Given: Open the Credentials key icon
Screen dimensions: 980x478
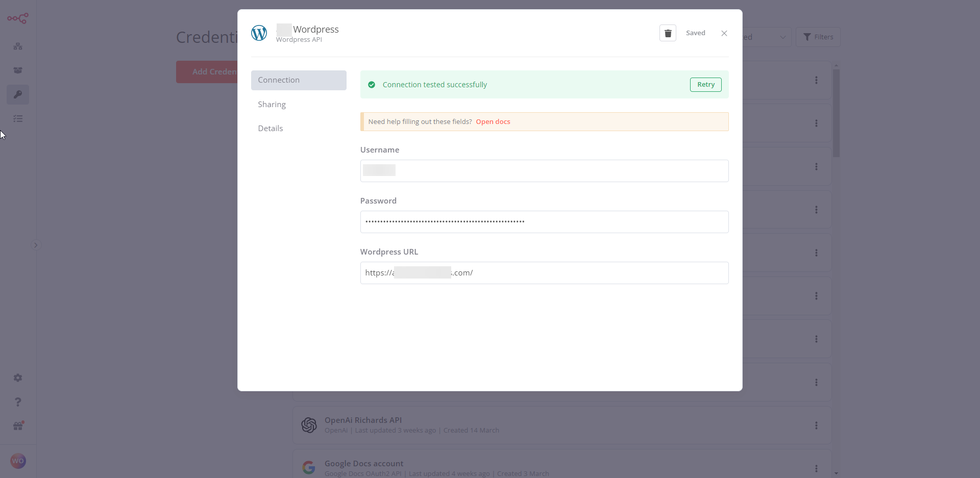Looking at the screenshot, I should [x=18, y=94].
